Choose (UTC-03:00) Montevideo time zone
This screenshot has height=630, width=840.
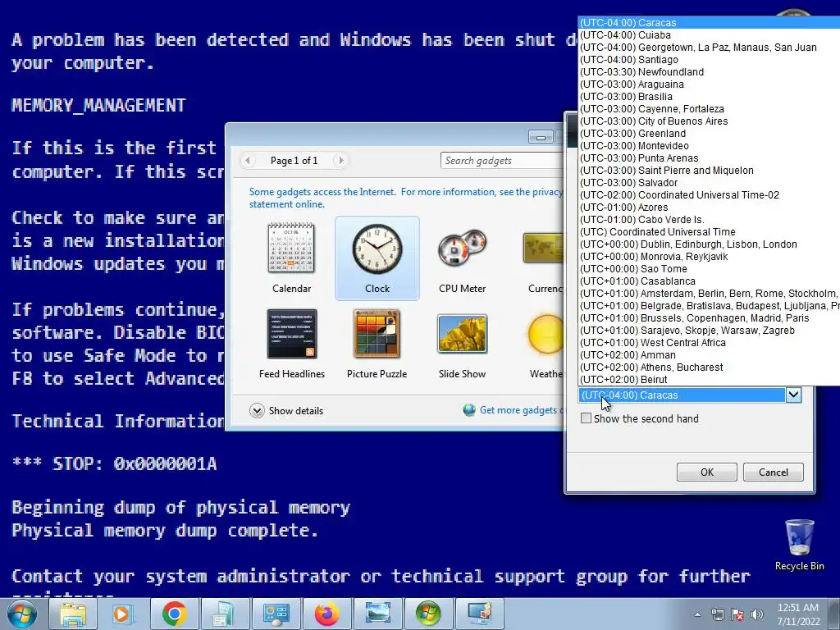click(710, 146)
